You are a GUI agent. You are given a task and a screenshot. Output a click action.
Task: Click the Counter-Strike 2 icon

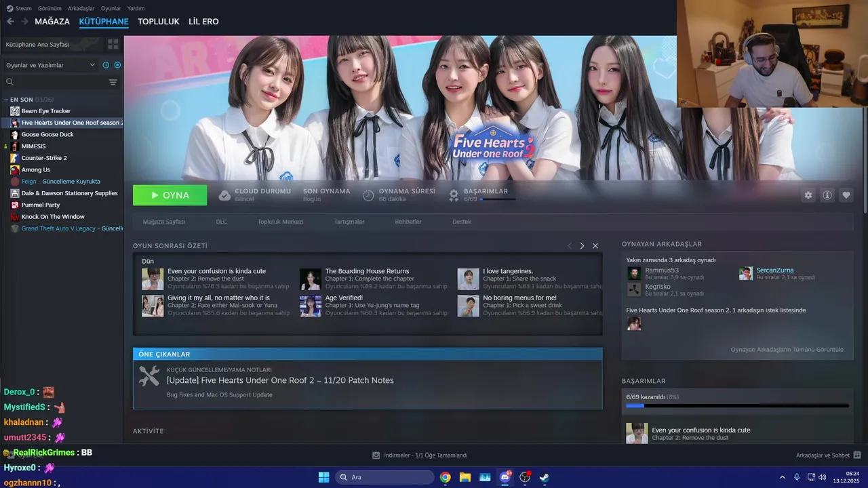[15, 158]
